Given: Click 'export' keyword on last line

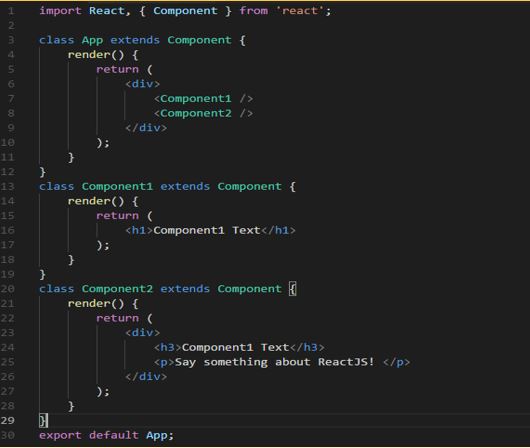Looking at the screenshot, I should [60, 435].
